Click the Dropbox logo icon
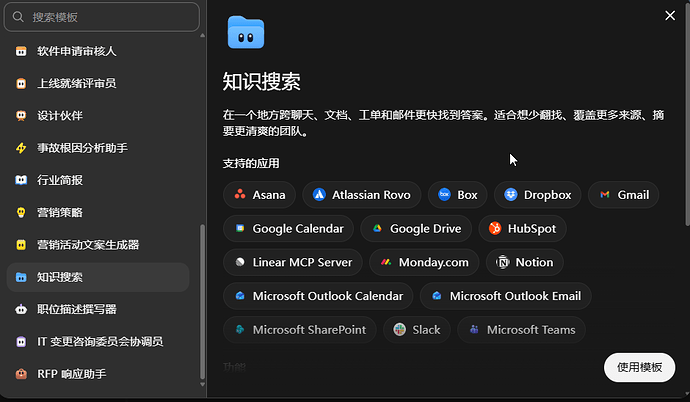This screenshot has width=690, height=402. point(511,194)
